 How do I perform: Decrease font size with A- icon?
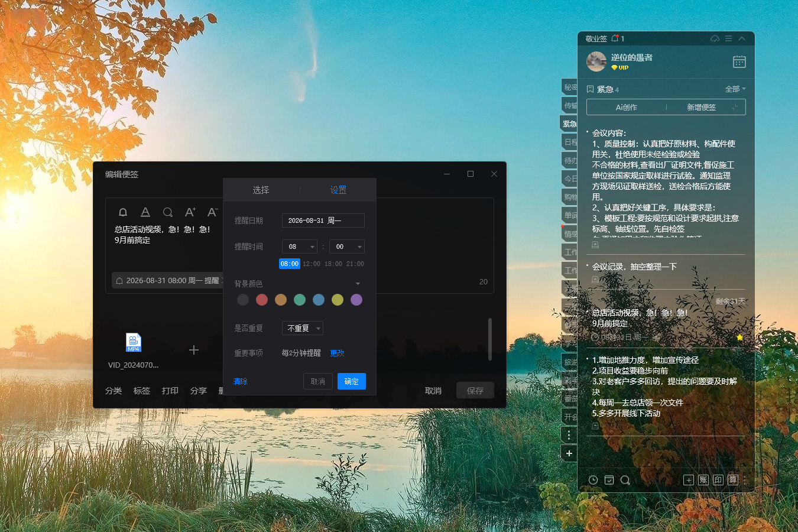tap(213, 212)
